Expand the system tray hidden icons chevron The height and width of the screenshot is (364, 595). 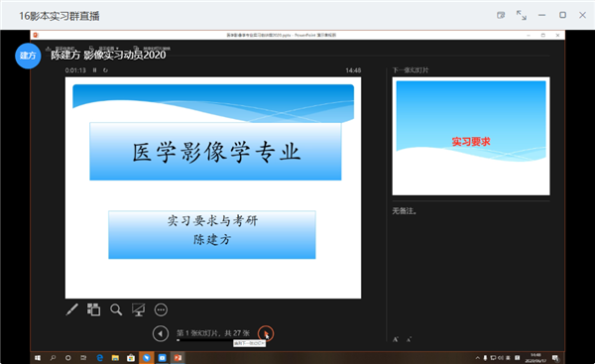point(477,357)
